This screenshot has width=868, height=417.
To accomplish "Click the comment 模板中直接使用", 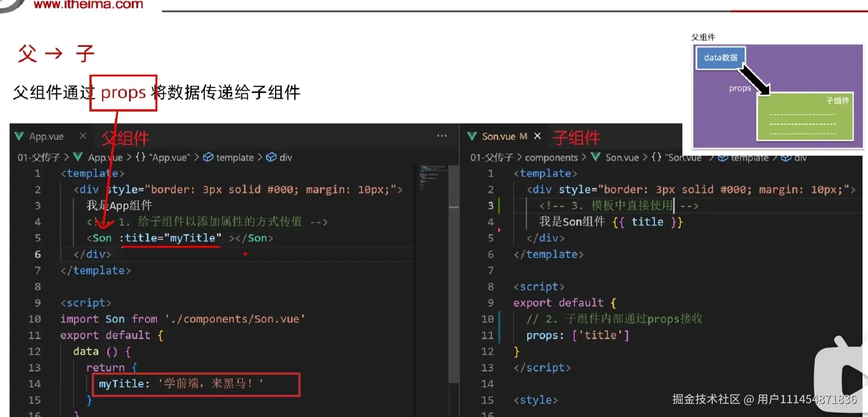I will pyautogui.click(x=619, y=206).
